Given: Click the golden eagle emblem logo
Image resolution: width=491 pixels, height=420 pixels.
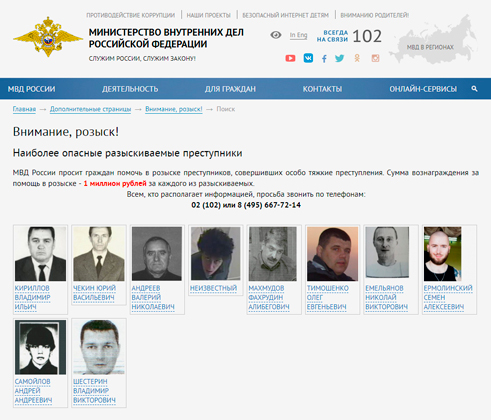Looking at the screenshot, I should pyautogui.click(x=48, y=37).
